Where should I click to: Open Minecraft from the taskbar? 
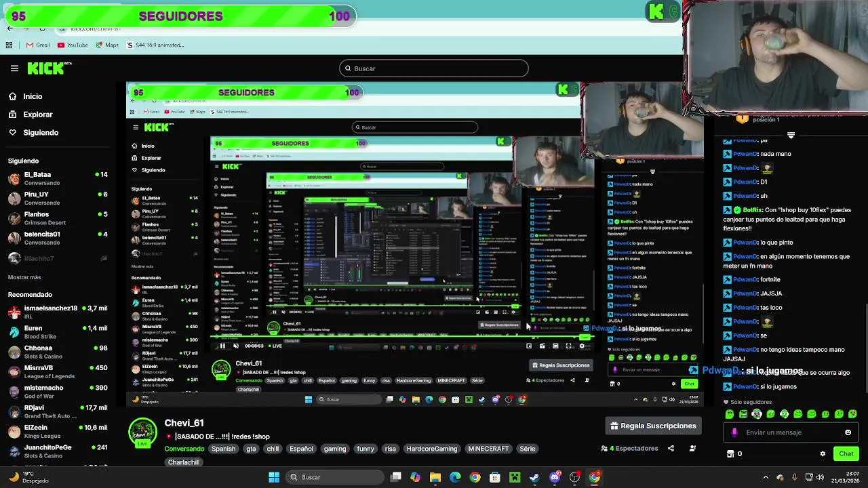coord(515,477)
